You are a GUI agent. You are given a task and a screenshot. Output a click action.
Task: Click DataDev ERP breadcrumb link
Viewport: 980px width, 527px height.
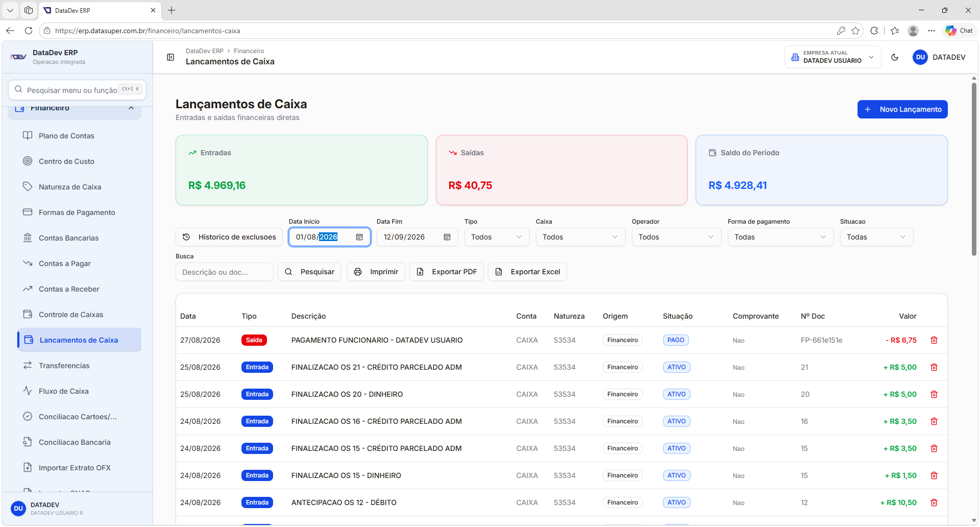(205, 51)
